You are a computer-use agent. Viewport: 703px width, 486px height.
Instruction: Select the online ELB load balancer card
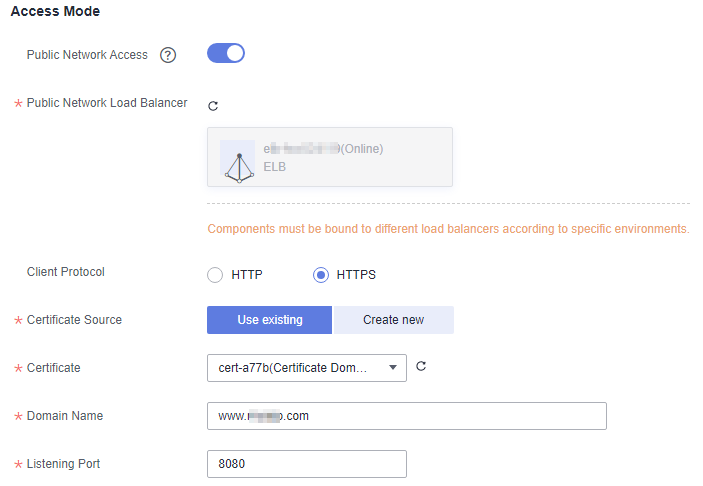coord(330,157)
